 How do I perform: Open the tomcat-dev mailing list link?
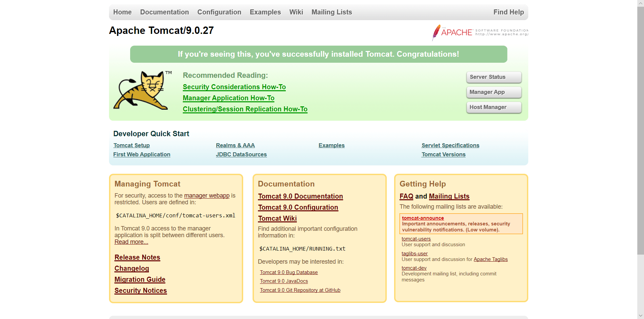pyautogui.click(x=414, y=268)
